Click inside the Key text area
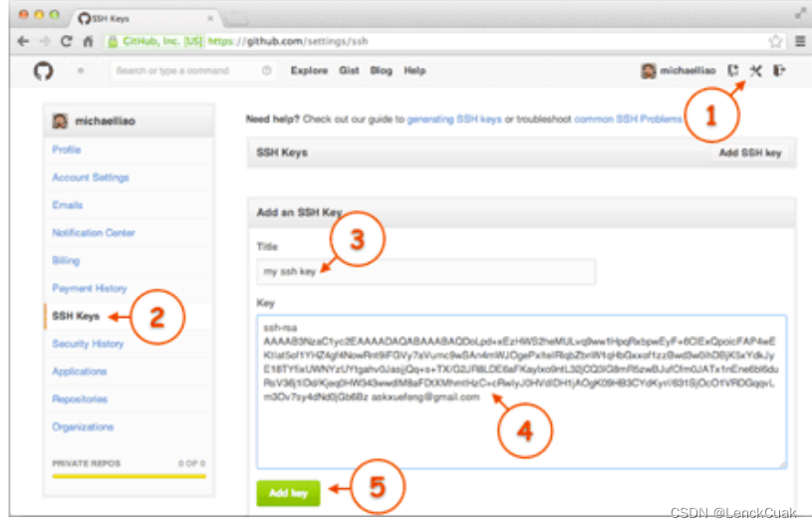 [522, 392]
